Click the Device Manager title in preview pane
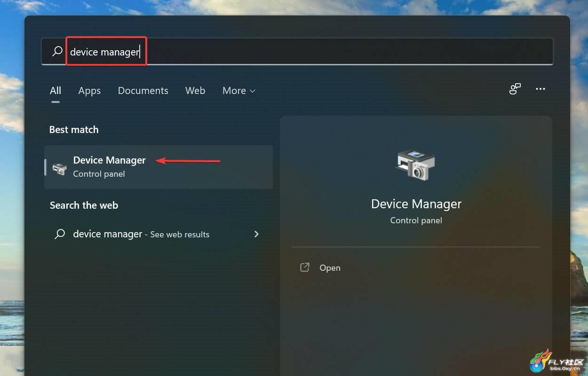Image resolution: width=588 pixels, height=376 pixels. point(416,204)
